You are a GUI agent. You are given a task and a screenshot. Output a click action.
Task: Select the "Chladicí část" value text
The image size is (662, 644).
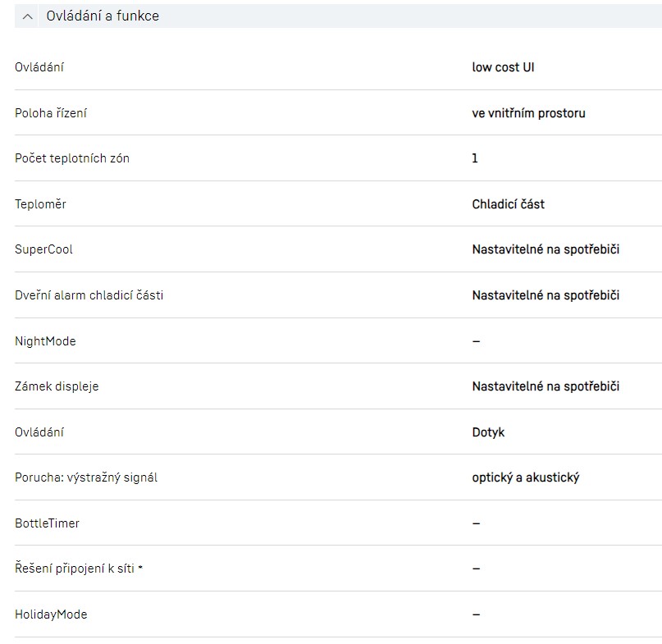[508, 204]
